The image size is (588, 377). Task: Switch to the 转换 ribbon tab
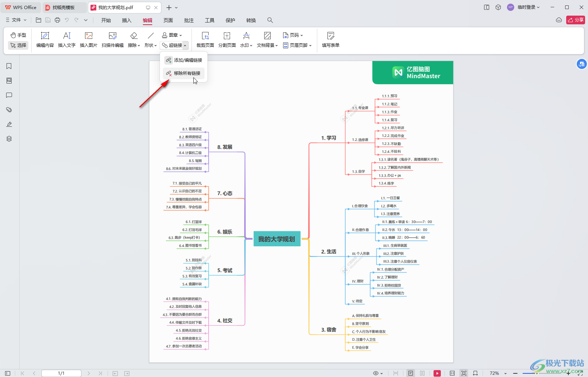251,20
